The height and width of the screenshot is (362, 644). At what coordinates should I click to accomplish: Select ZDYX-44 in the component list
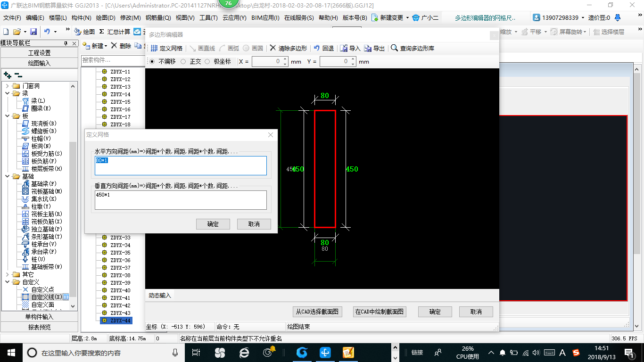[120, 321]
